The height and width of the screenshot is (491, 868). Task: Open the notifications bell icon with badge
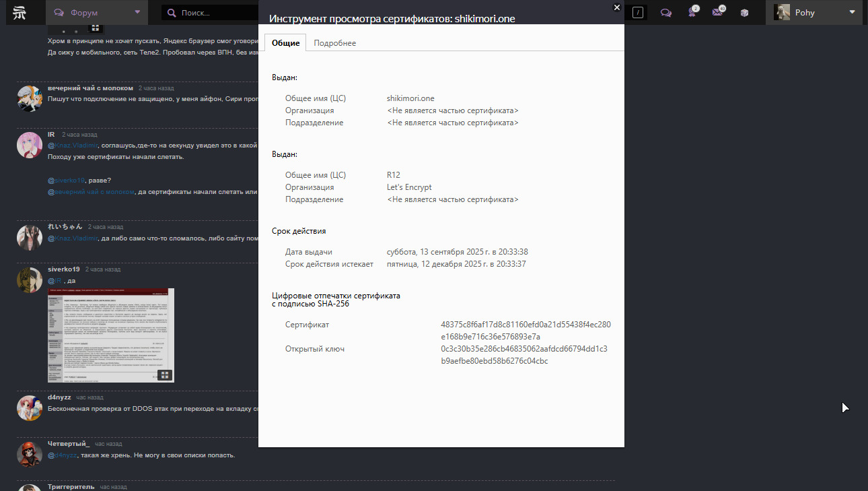(692, 12)
